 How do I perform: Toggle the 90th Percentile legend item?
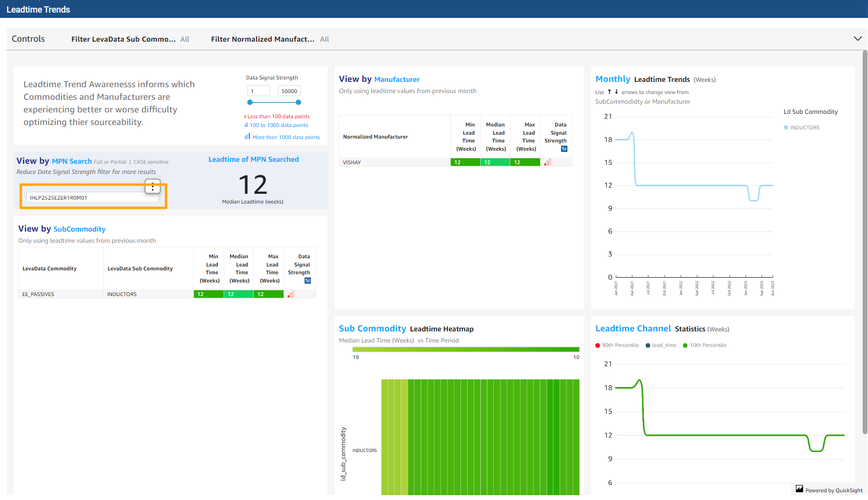coord(620,345)
